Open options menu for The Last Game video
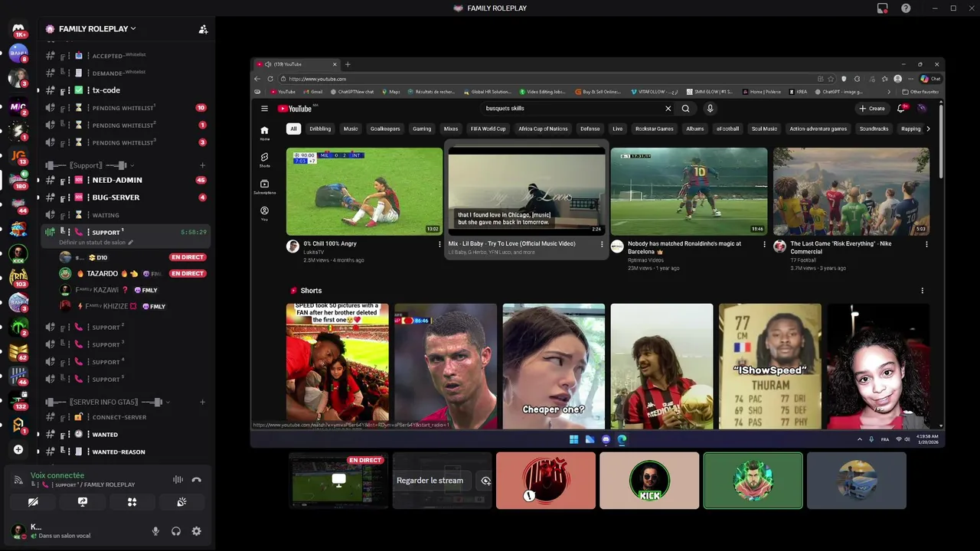Screen dimensions: 980x551 pos(926,245)
